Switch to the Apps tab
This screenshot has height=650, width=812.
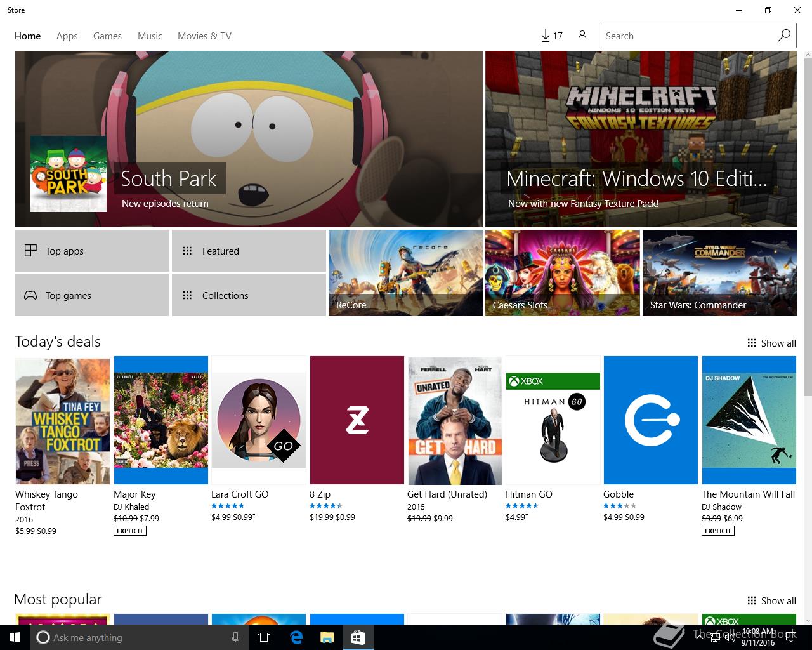67,36
